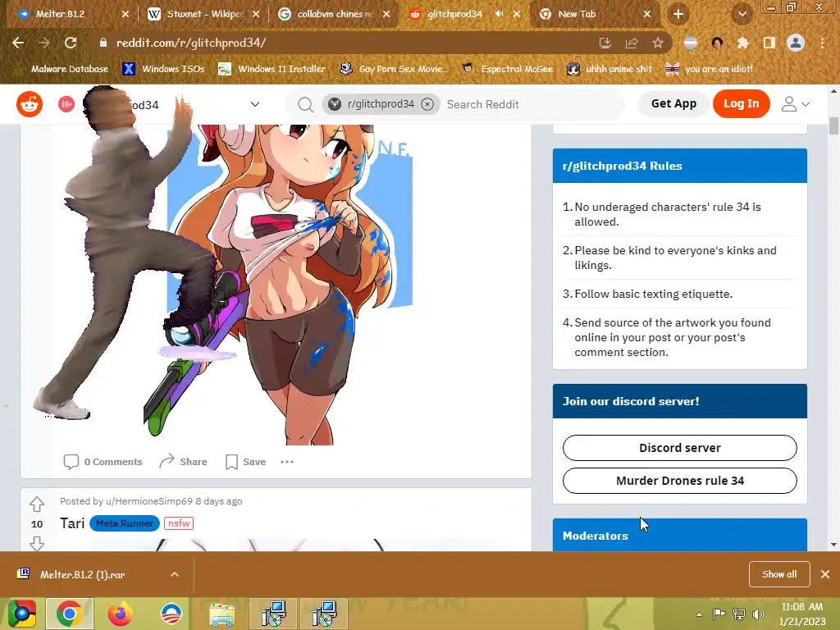The width and height of the screenshot is (840, 630).
Task: Click the volume speaker tray icon
Action: point(759,614)
